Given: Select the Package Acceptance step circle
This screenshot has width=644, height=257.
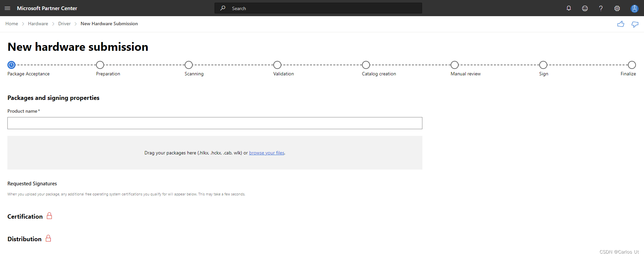Looking at the screenshot, I should [x=11, y=65].
